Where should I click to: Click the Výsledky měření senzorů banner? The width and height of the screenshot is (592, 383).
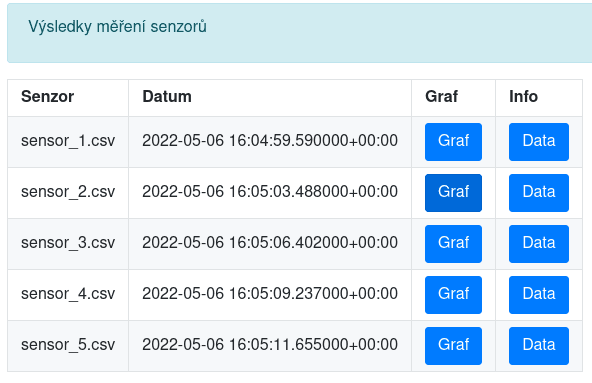(300, 33)
